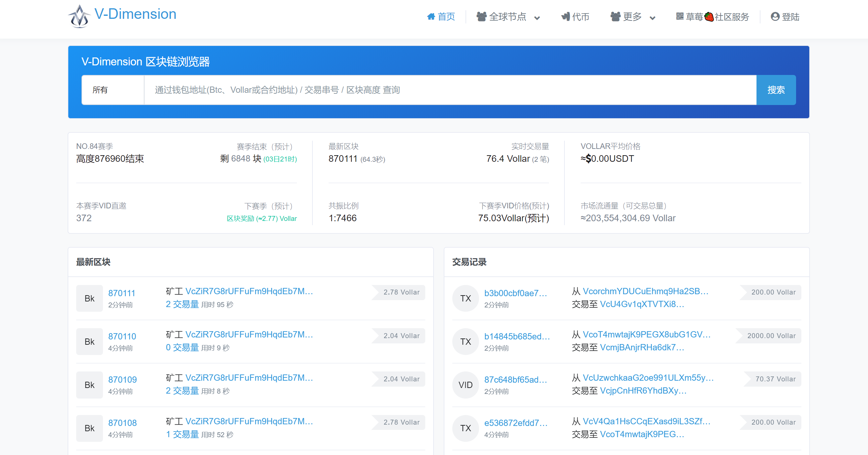Open miner address of block 870109

pyautogui.click(x=249, y=377)
